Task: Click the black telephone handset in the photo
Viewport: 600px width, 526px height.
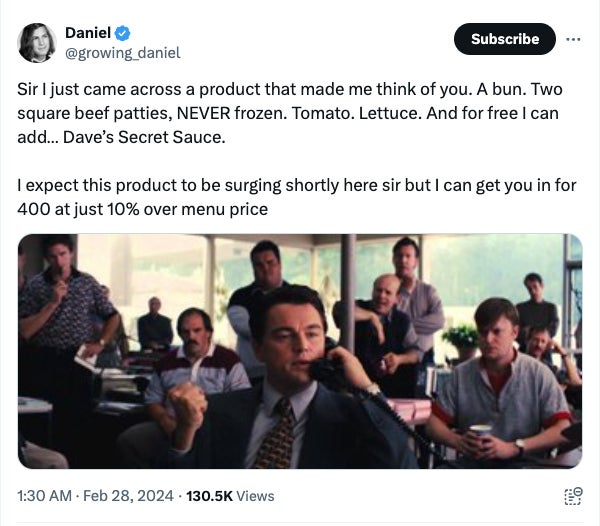Action: click(326, 372)
